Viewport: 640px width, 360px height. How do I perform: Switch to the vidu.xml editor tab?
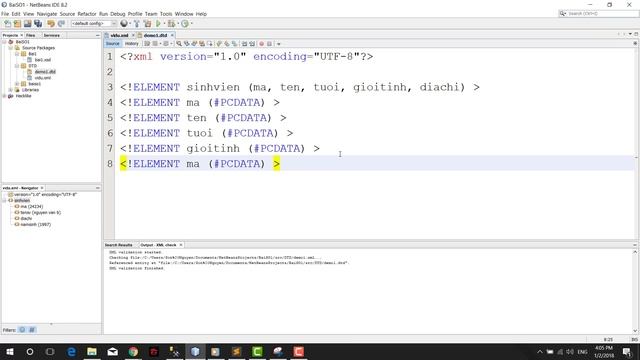click(x=119, y=36)
